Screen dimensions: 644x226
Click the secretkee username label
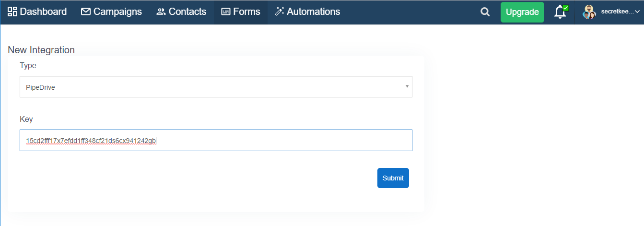pyautogui.click(x=617, y=12)
